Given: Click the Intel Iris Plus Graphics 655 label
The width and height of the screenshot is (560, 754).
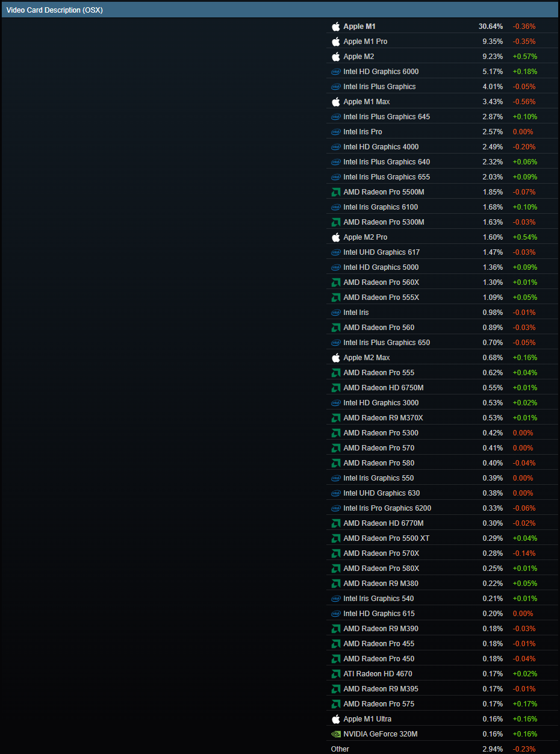Looking at the screenshot, I should click(387, 177).
